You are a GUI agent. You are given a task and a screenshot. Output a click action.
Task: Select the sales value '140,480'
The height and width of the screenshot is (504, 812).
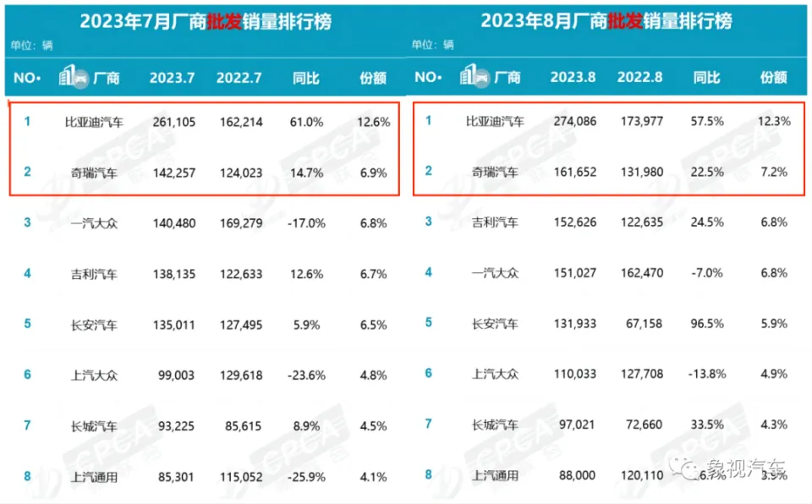click(x=174, y=223)
